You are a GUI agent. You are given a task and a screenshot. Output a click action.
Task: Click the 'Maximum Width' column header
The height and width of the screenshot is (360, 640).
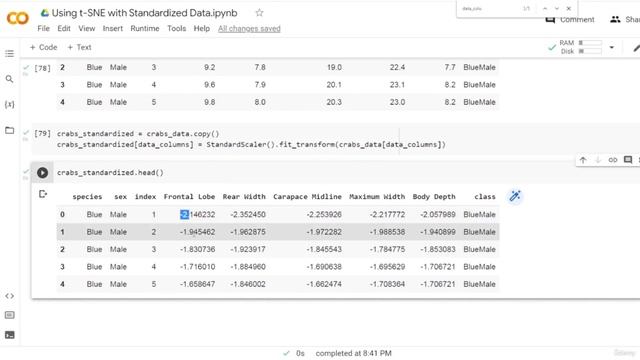point(377,197)
